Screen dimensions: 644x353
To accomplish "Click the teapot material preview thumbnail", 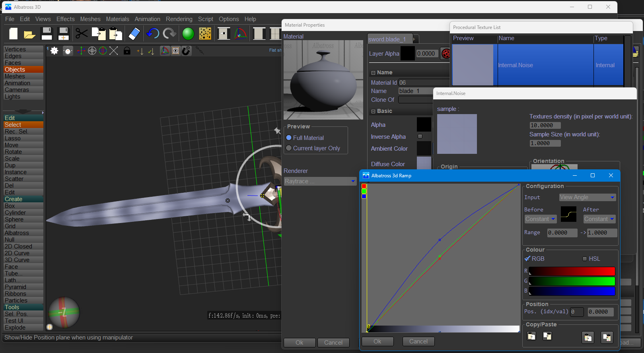I will 323,80.
